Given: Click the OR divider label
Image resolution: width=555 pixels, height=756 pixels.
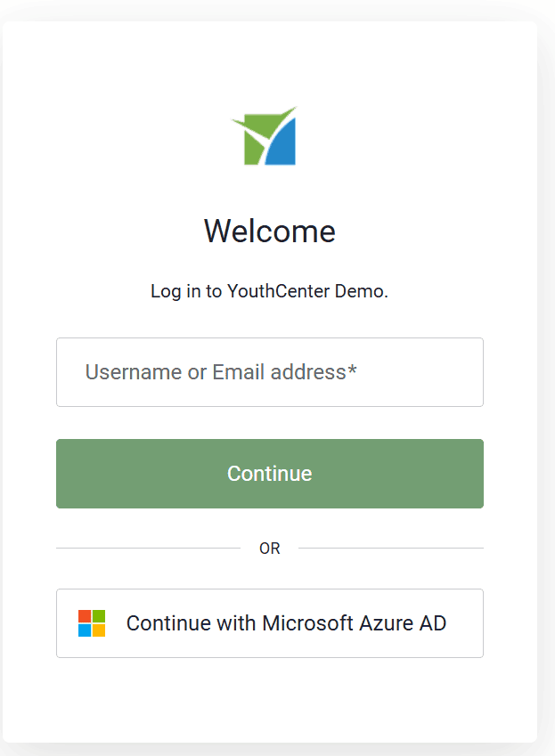Looking at the screenshot, I should pyautogui.click(x=269, y=549).
